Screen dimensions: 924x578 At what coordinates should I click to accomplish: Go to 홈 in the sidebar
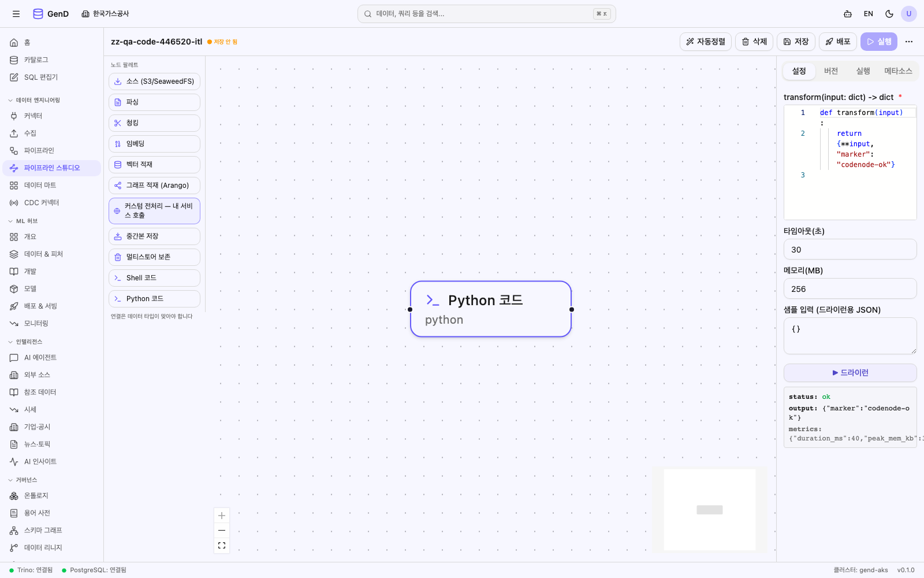coord(52,43)
